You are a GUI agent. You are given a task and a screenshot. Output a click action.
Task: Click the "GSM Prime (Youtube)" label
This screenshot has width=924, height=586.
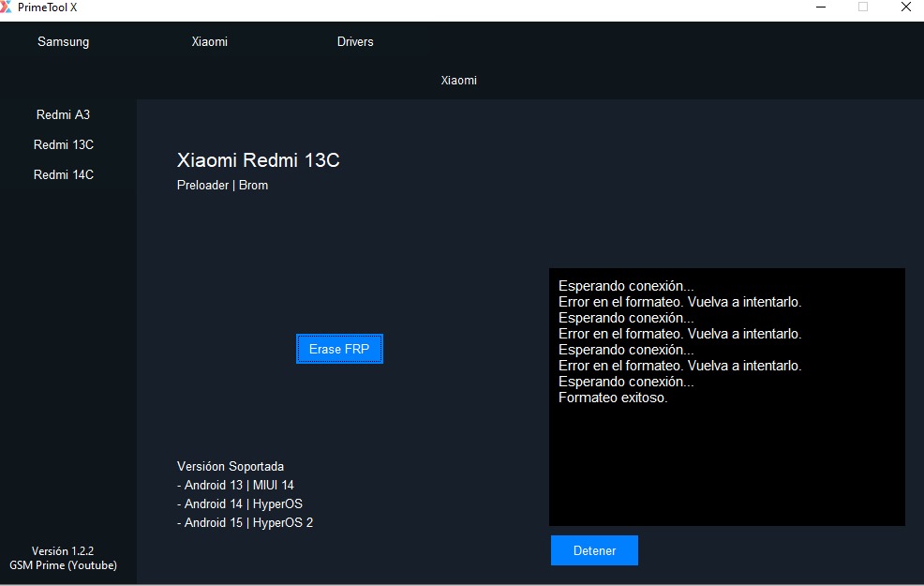(x=63, y=565)
